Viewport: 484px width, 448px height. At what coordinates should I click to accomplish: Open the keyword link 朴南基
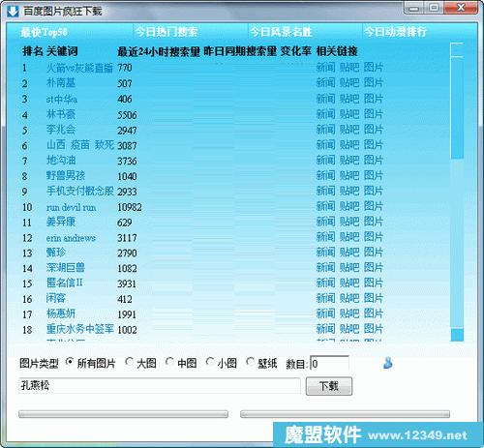coord(61,83)
